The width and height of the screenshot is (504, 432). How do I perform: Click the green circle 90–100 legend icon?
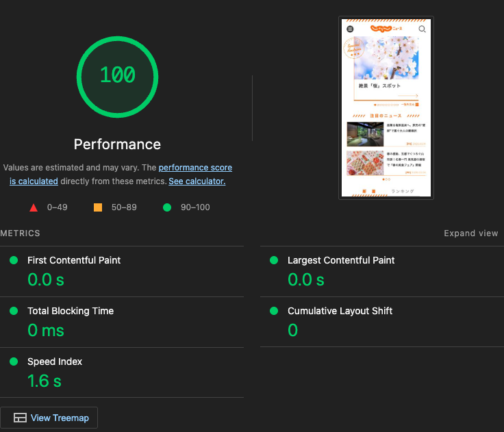coord(167,207)
